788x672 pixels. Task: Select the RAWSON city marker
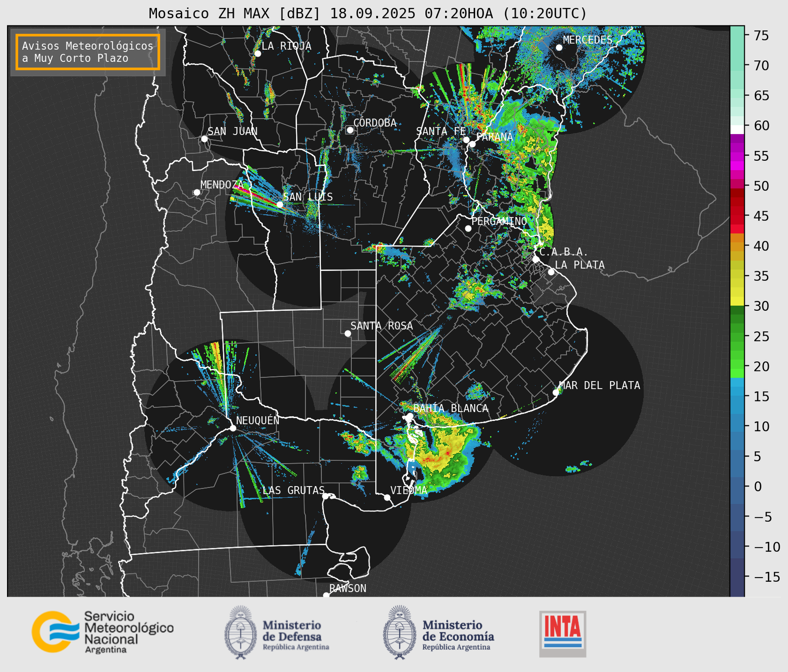[x=326, y=595]
